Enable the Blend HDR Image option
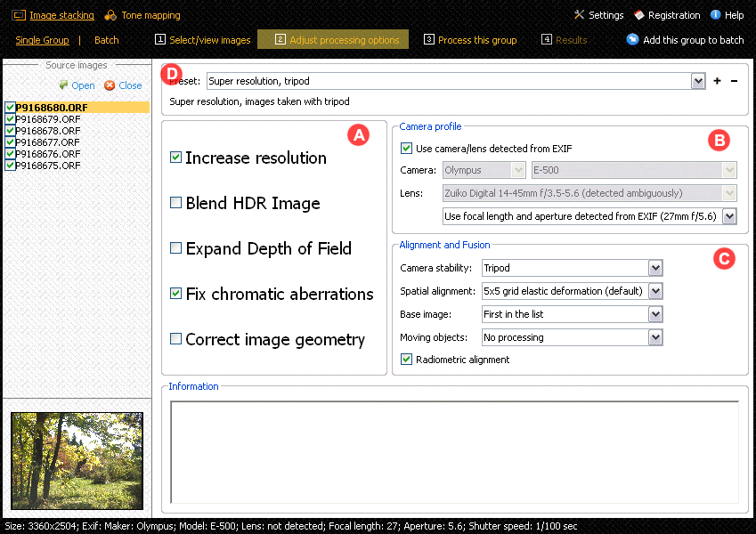The image size is (756, 534). click(x=175, y=203)
